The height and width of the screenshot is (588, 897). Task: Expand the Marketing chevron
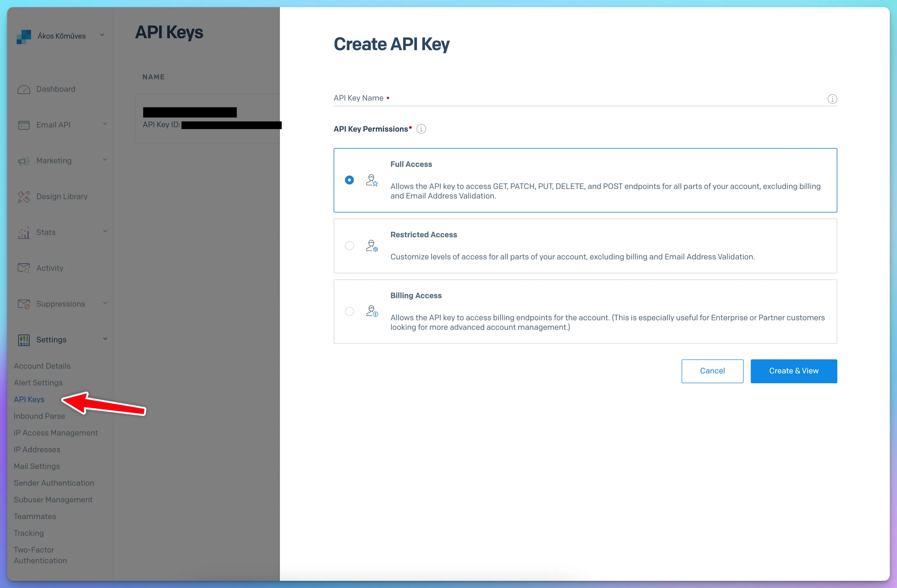[105, 159]
